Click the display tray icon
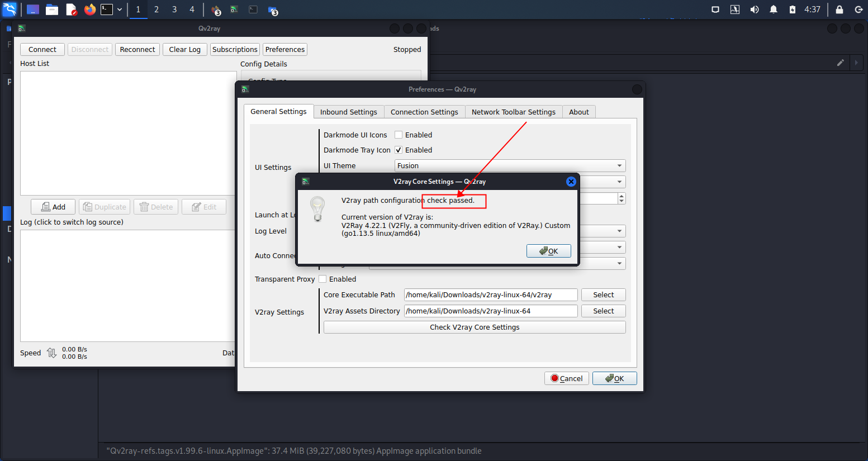 (x=715, y=9)
